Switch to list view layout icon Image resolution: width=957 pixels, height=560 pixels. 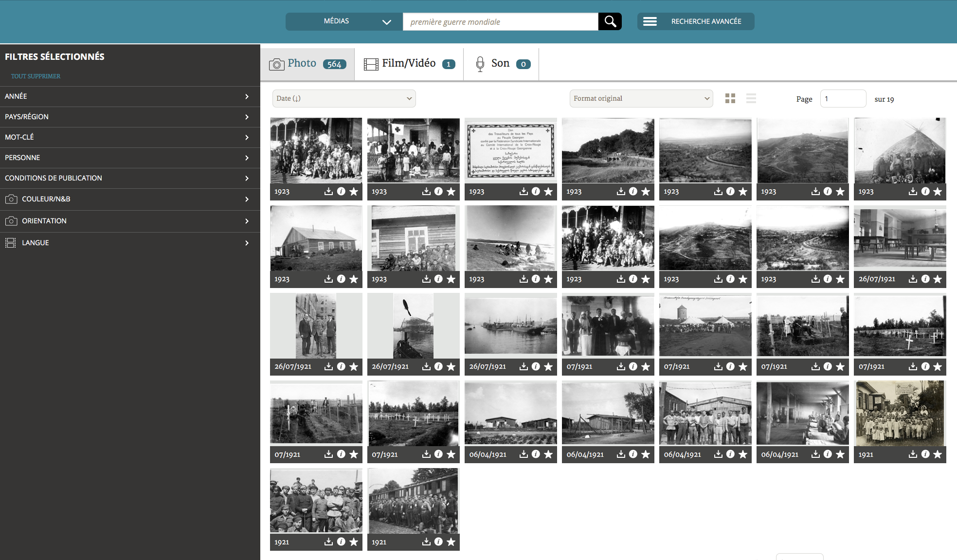coord(751,98)
